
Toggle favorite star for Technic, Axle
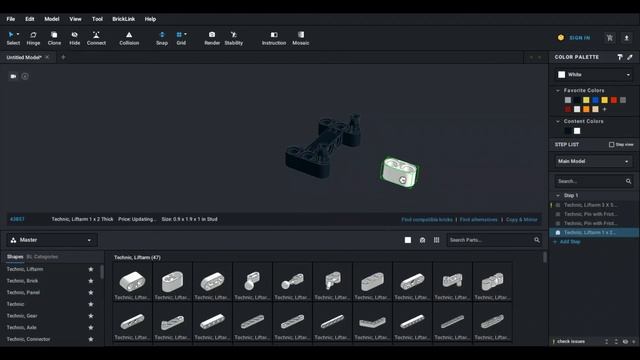(x=91, y=327)
